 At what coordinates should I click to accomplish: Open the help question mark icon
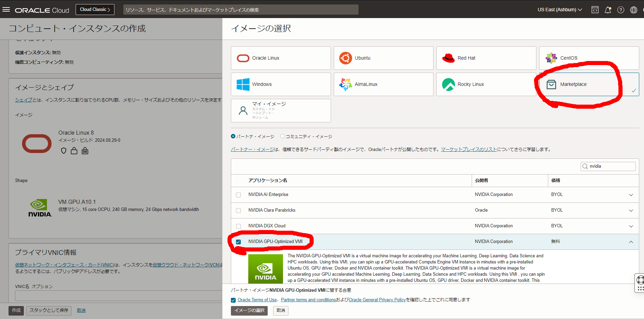[621, 10]
